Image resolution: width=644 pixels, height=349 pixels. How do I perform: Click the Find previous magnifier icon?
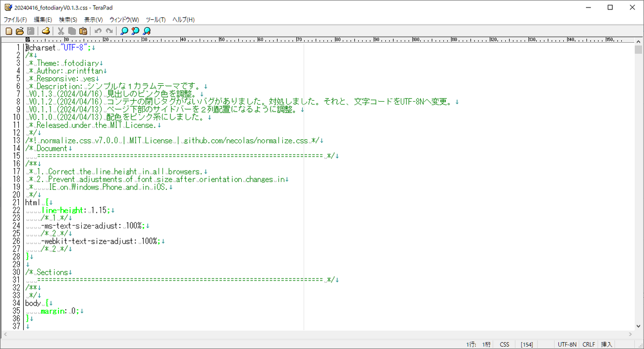[135, 31]
